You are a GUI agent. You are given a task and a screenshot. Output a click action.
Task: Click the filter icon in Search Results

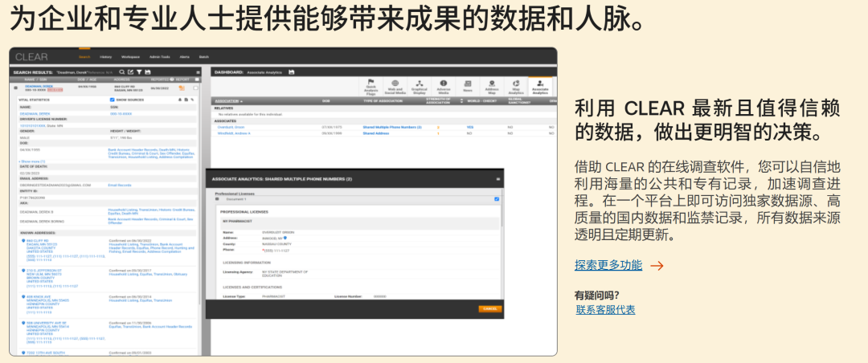click(x=138, y=72)
